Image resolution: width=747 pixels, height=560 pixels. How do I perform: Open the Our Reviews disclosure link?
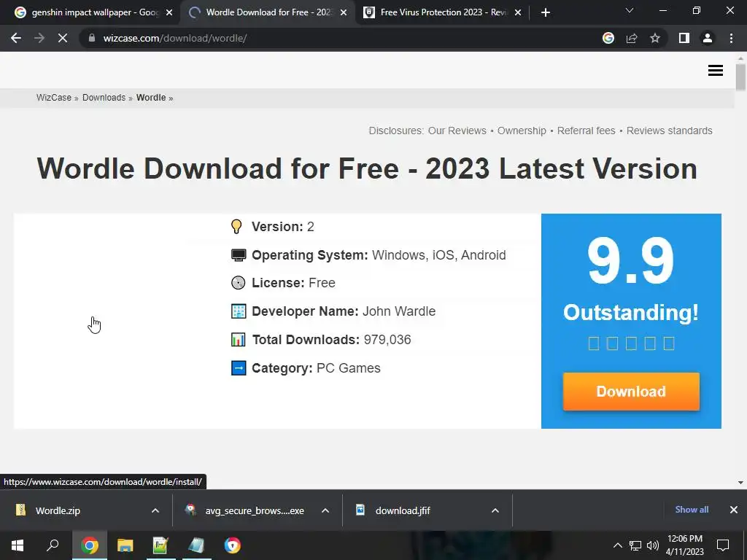pos(457,131)
